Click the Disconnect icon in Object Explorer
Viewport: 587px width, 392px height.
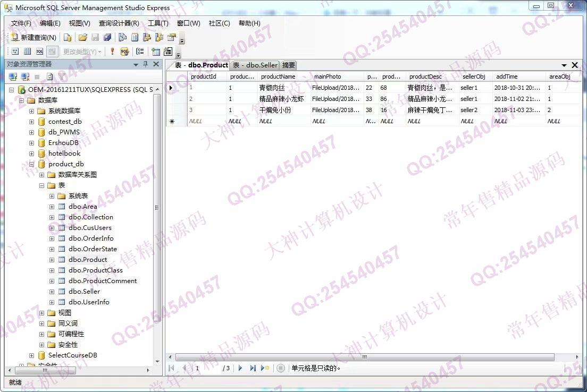click(x=25, y=77)
